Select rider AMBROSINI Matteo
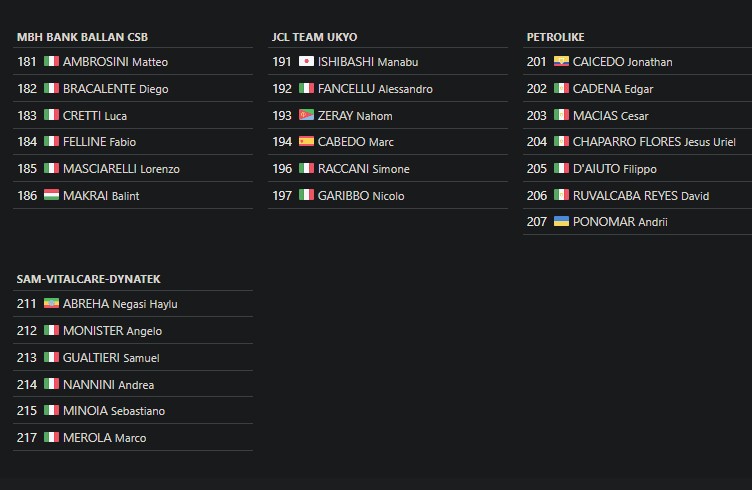 click(x=115, y=62)
